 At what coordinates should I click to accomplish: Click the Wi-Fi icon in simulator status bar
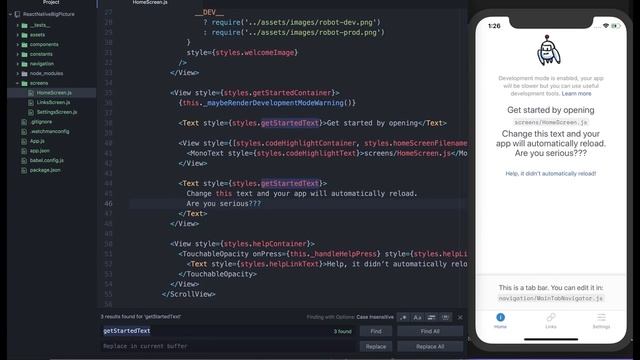606,26
